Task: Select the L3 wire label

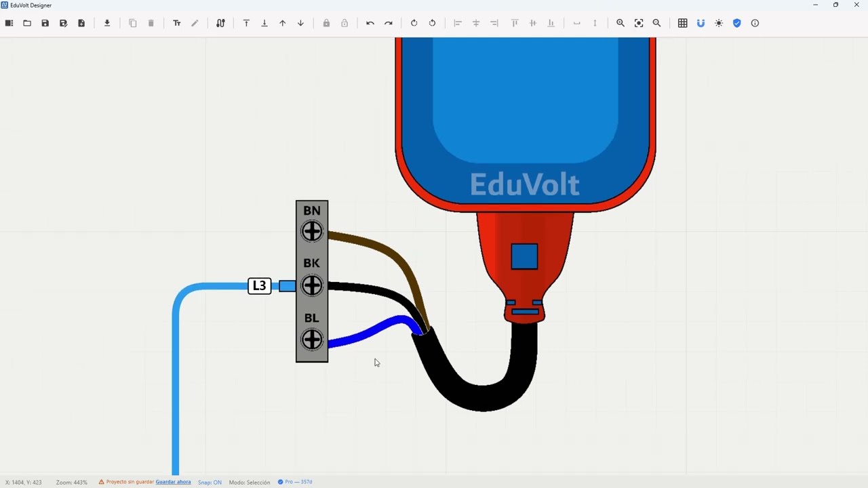Action: [259, 286]
